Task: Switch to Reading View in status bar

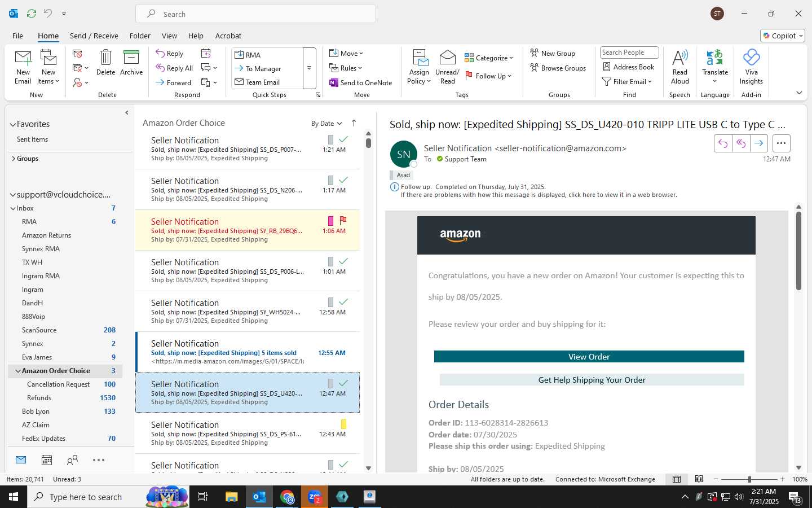Action: click(699, 479)
